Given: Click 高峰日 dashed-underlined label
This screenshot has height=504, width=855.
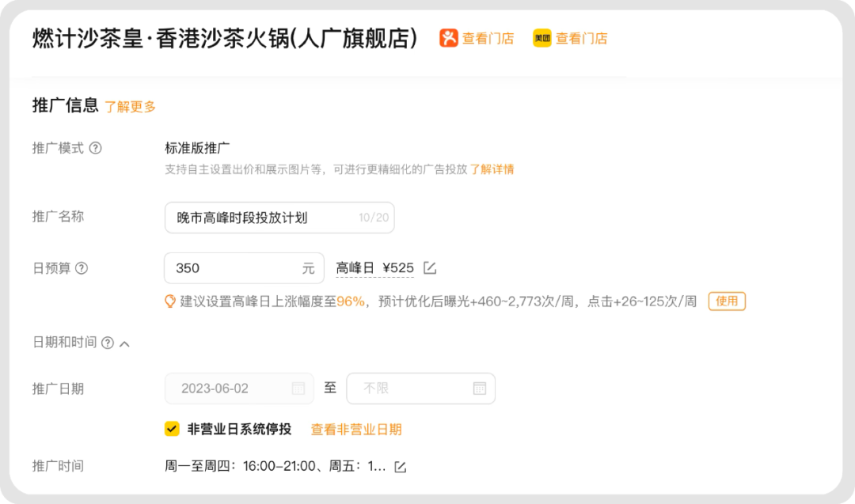Looking at the screenshot, I should tap(355, 268).
